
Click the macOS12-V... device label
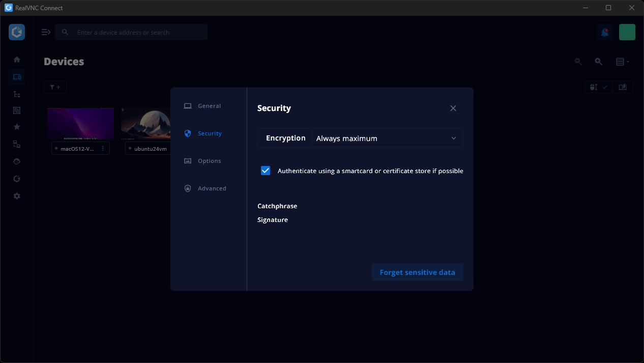coord(77,149)
